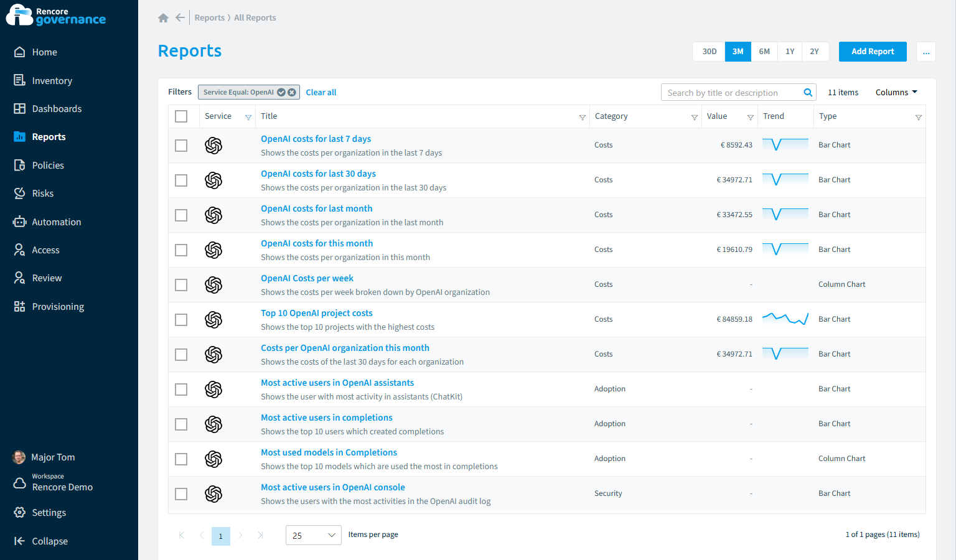Click the Security category cell
Screen dimensions: 956x560
pos(608,493)
